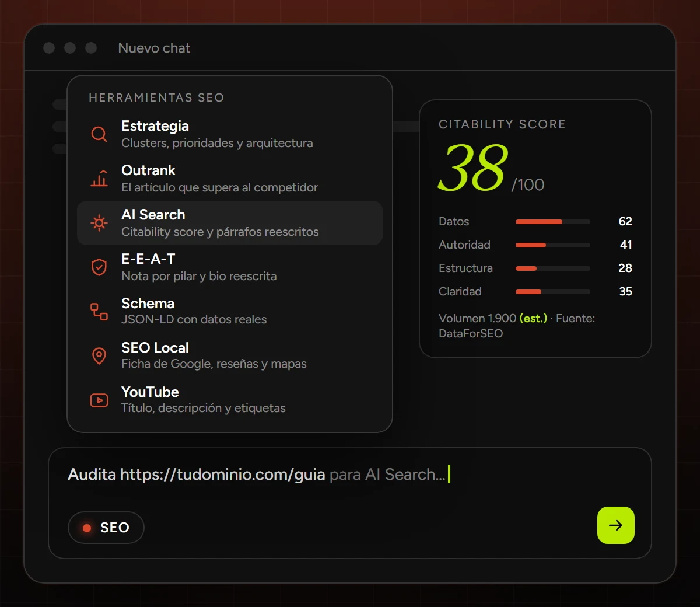The height and width of the screenshot is (607, 700).
Task: Click the Claridad value 35
Action: point(625,291)
